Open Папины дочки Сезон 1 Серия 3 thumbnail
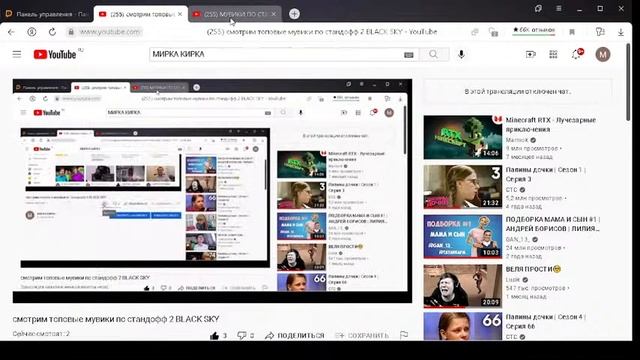The image size is (640, 360). click(462, 187)
